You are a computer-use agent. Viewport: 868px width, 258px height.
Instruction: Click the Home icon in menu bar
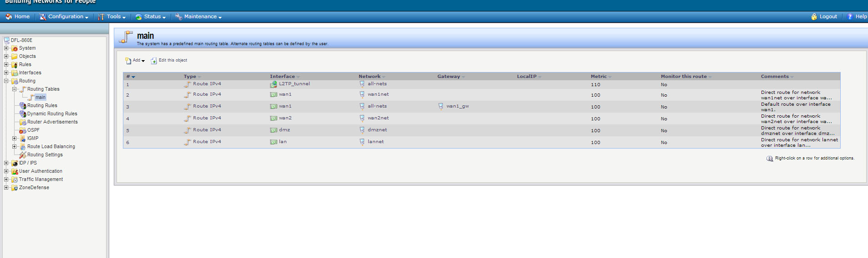9,16
